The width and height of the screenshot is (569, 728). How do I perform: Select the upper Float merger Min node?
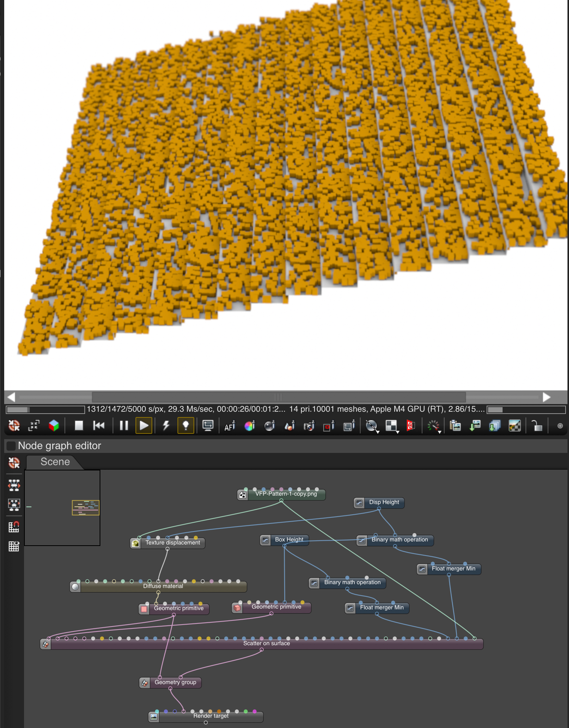click(x=449, y=569)
